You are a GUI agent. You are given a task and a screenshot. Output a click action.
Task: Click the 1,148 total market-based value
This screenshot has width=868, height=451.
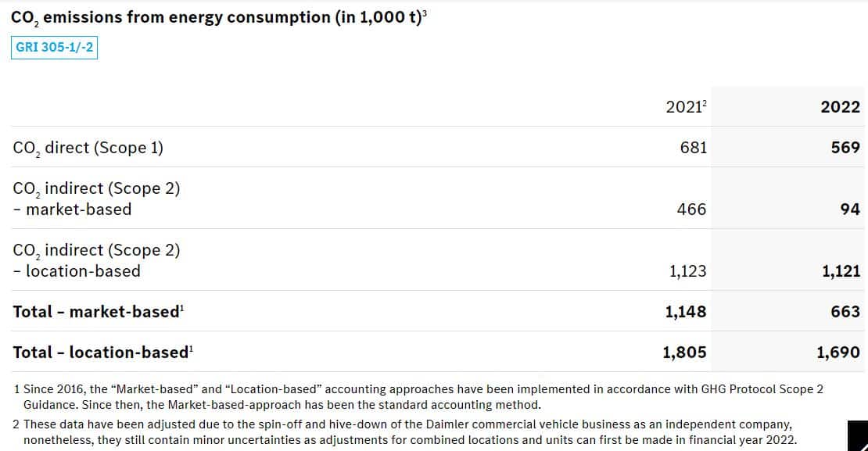685,312
